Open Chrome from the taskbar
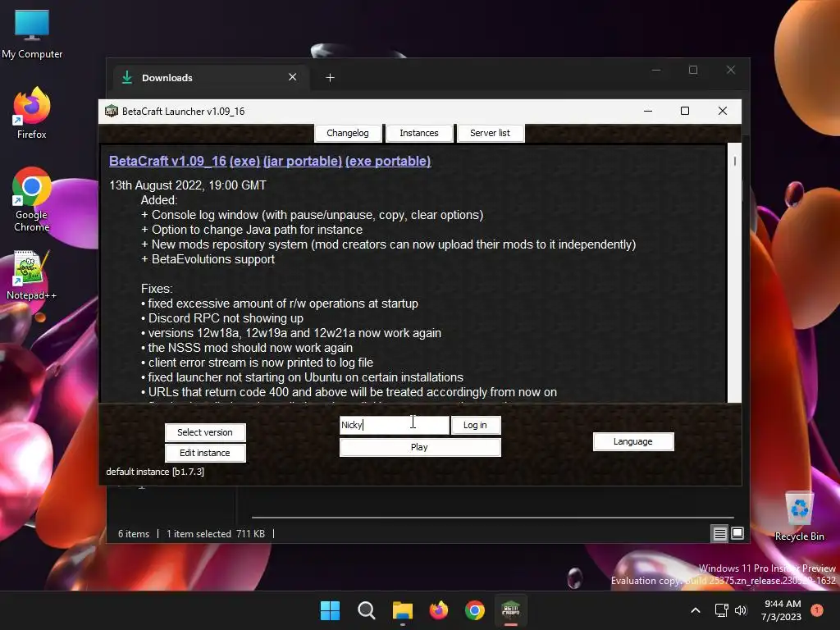 (475, 610)
